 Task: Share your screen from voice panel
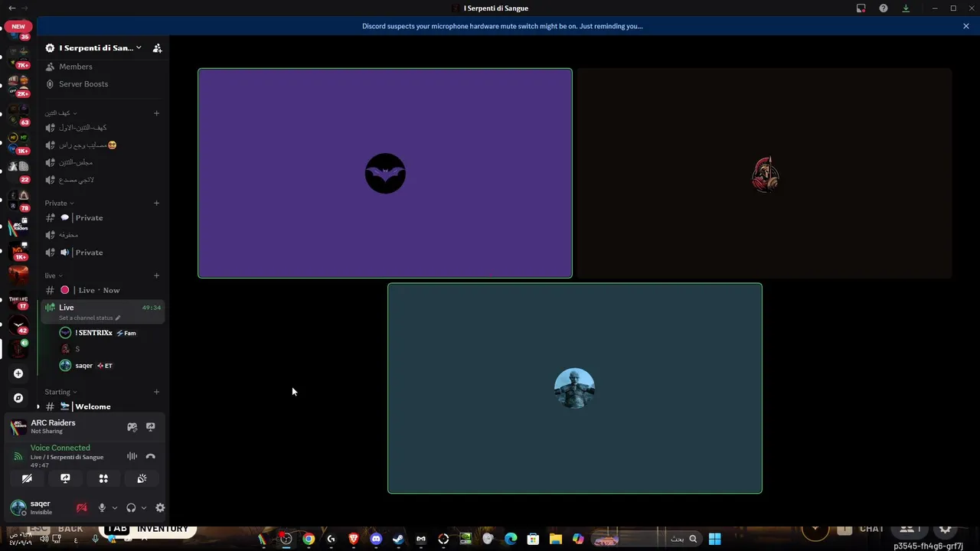[x=65, y=478]
